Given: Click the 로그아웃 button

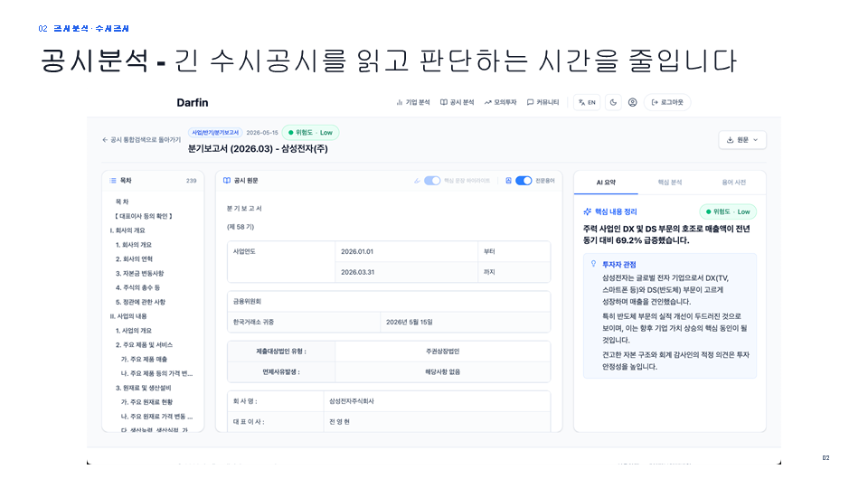Looking at the screenshot, I should tap(667, 102).
